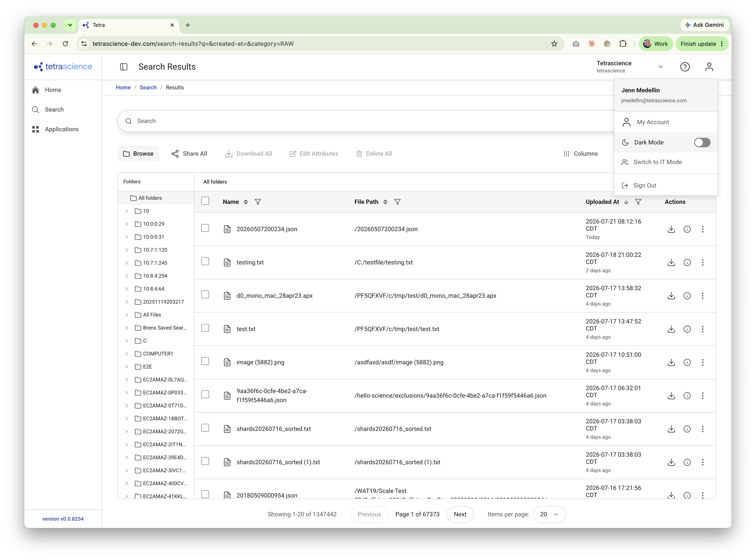
Task: Filter the Uploaded At column
Action: [x=638, y=202]
